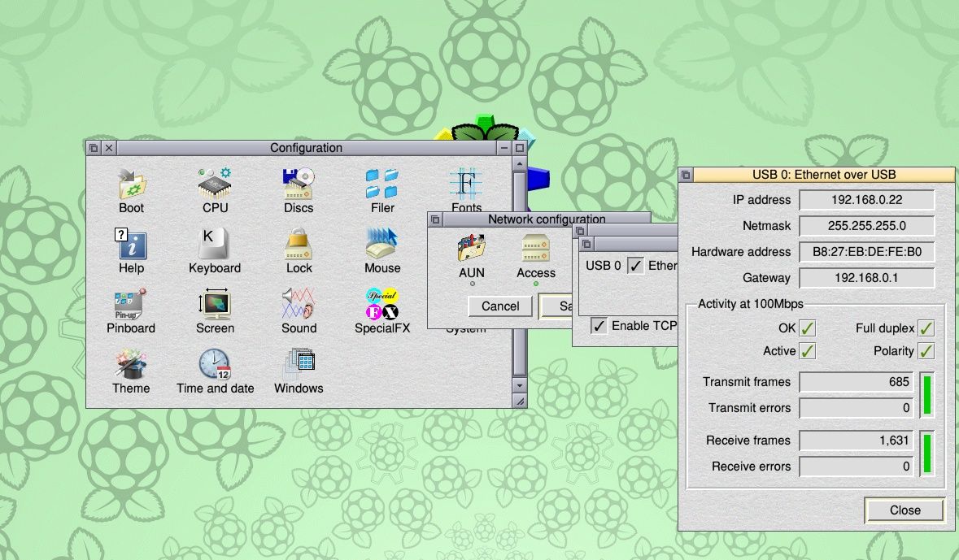
Task: Iconise the Configuration window
Action: [x=504, y=148]
